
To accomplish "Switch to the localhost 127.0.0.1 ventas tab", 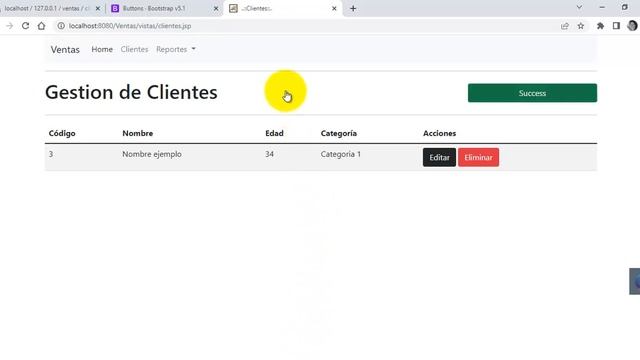I will coord(51,8).
